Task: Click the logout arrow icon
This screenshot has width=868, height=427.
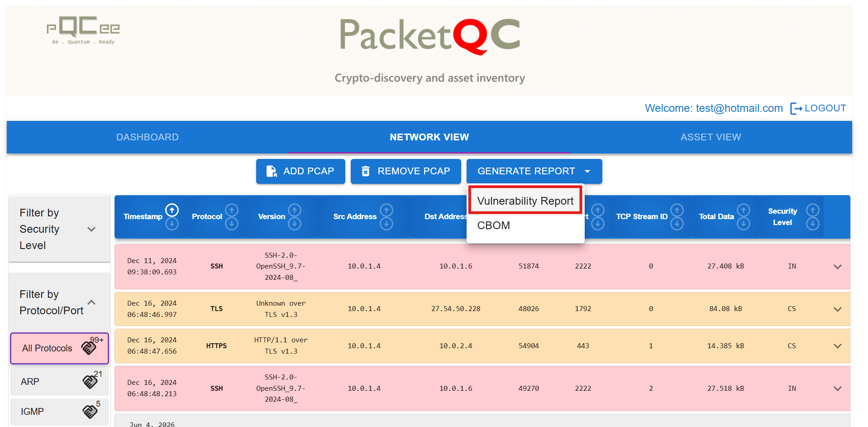Action: pos(796,109)
